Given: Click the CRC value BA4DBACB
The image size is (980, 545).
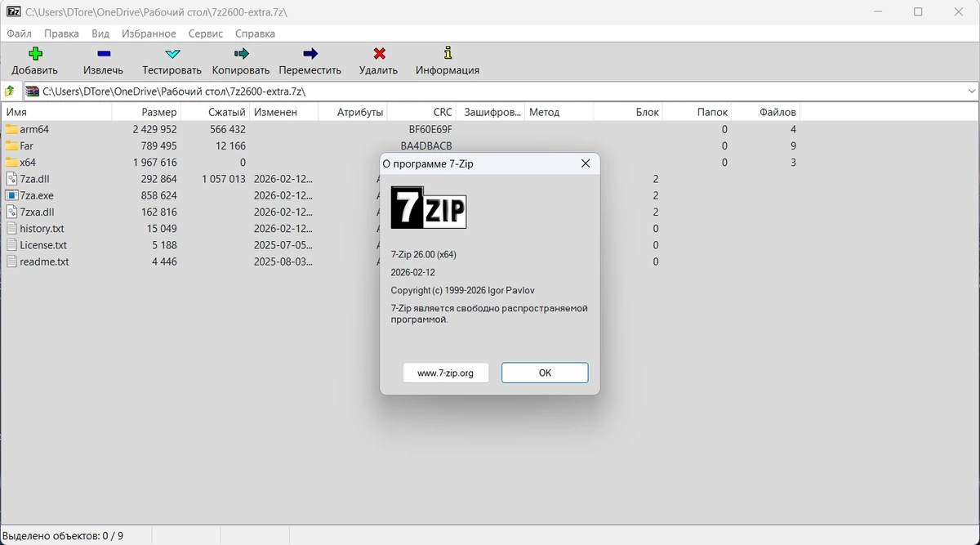Looking at the screenshot, I should pyautogui.click(x=426, y=145).
